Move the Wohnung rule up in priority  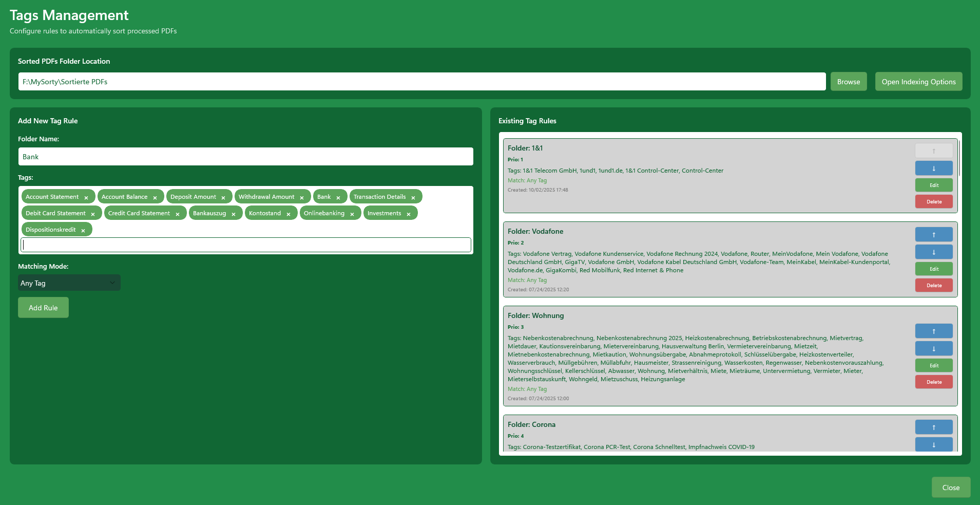[933, 331]
